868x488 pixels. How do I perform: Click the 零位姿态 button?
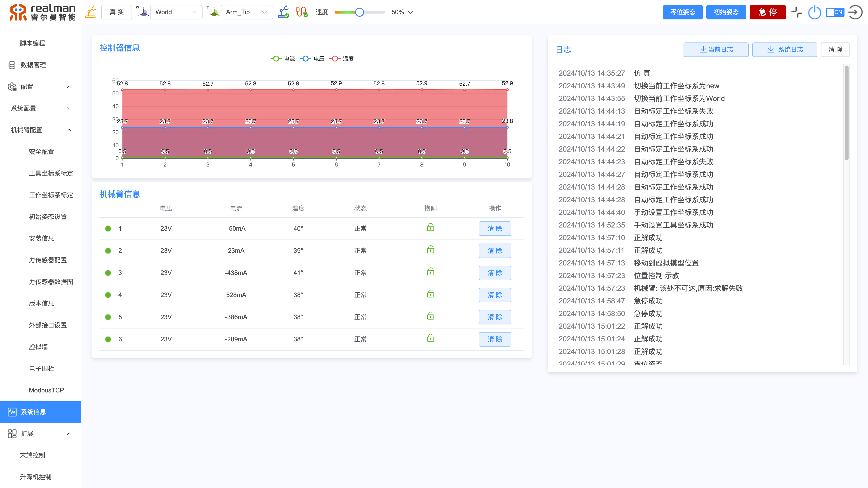coord(683,12)
